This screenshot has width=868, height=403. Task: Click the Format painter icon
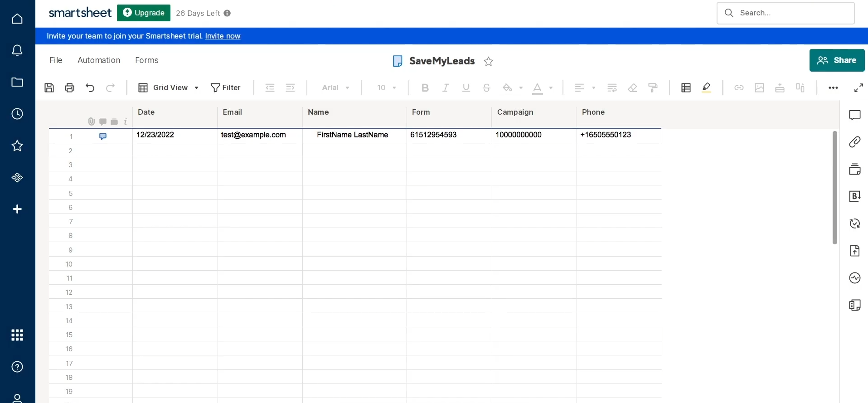click(x=653, y=87)
